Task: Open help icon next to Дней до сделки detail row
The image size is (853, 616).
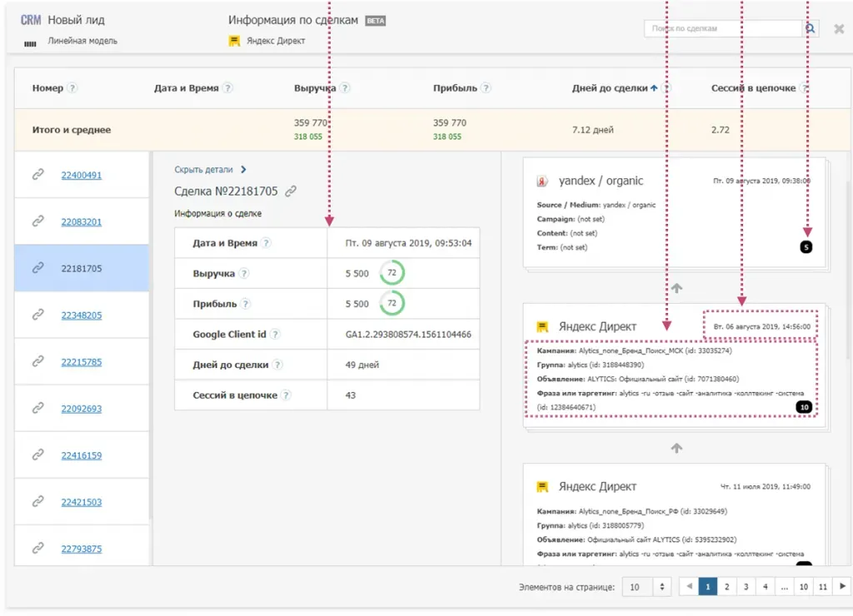Action: coord(277,365)
